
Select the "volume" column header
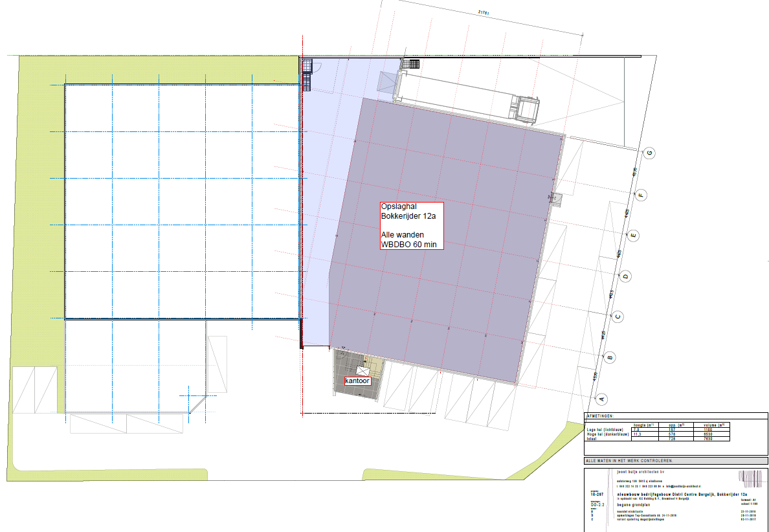(713, 425)
